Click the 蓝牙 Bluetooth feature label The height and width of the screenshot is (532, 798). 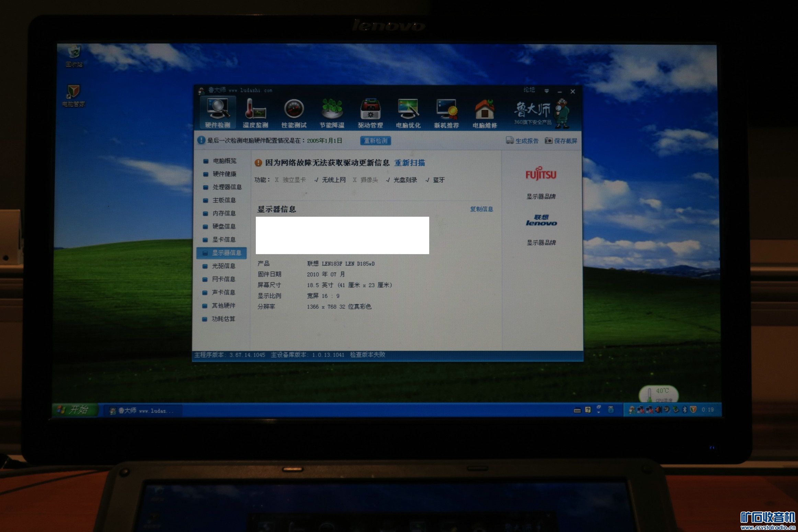click(439, 180)
